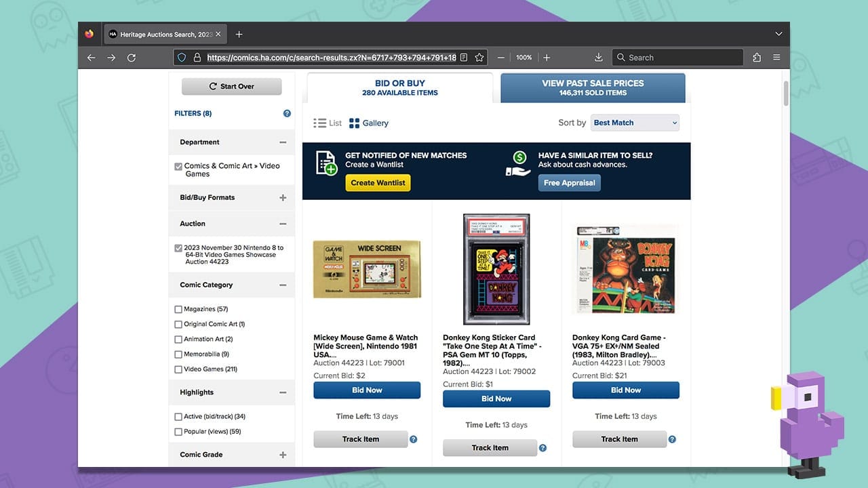Switch to Gallery view
Image resolution: width=868 pixels, height=488 pixels.
(368, 123)
